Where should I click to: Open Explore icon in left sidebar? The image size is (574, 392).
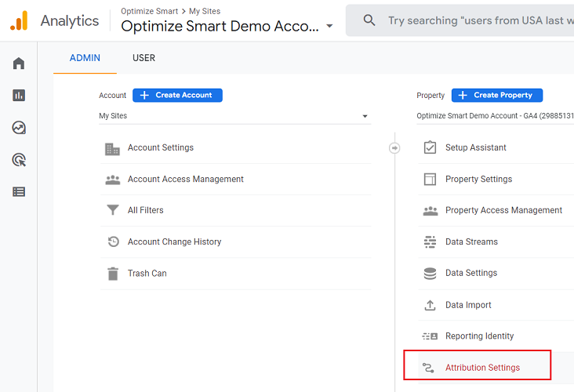[19, 128]
